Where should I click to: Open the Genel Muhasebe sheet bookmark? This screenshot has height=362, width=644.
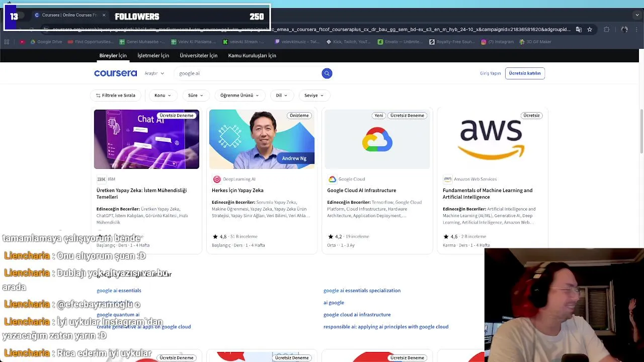(142, 42)
